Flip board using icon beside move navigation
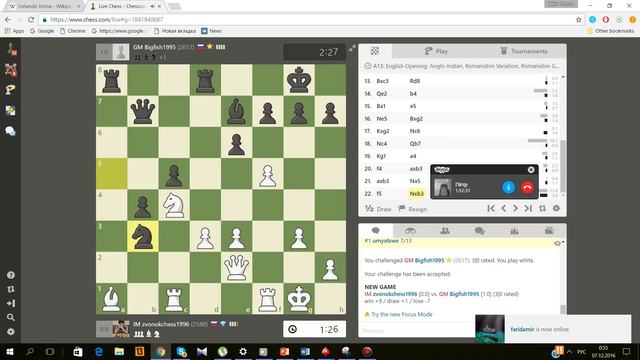 542,209
